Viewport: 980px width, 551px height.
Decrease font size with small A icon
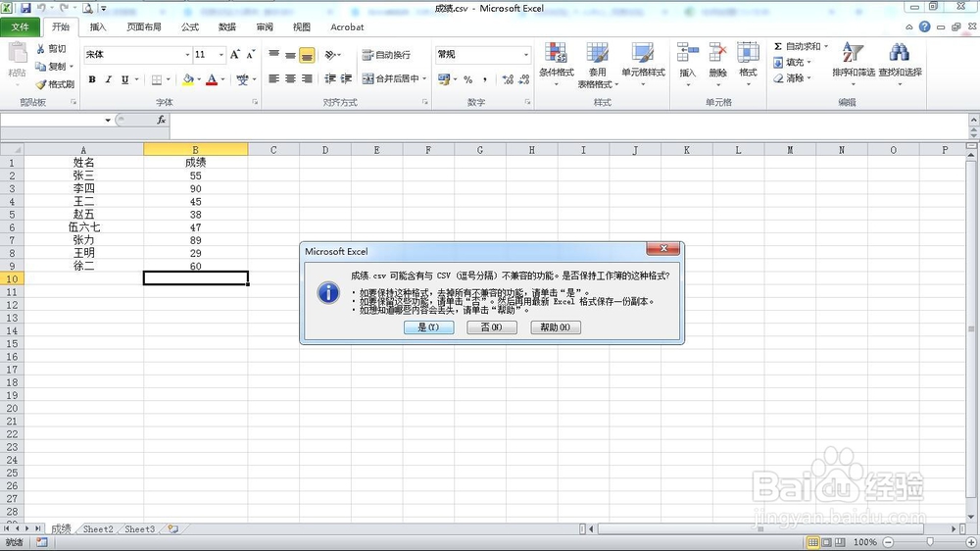click(250, 54)
